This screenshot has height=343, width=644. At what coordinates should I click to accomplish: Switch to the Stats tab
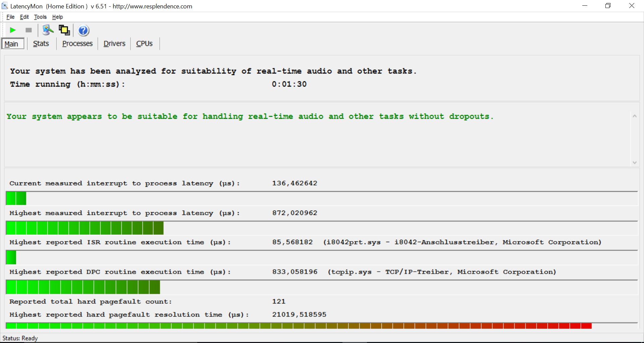click(x=41, y=44)
